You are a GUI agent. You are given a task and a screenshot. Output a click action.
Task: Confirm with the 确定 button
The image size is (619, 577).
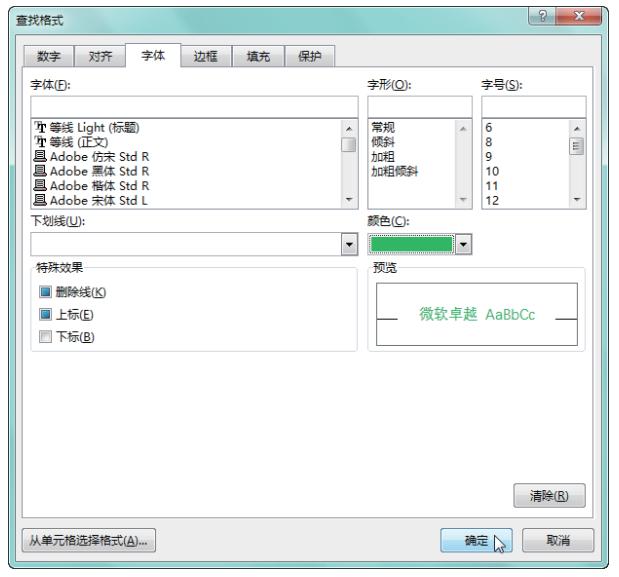[476, 540]
